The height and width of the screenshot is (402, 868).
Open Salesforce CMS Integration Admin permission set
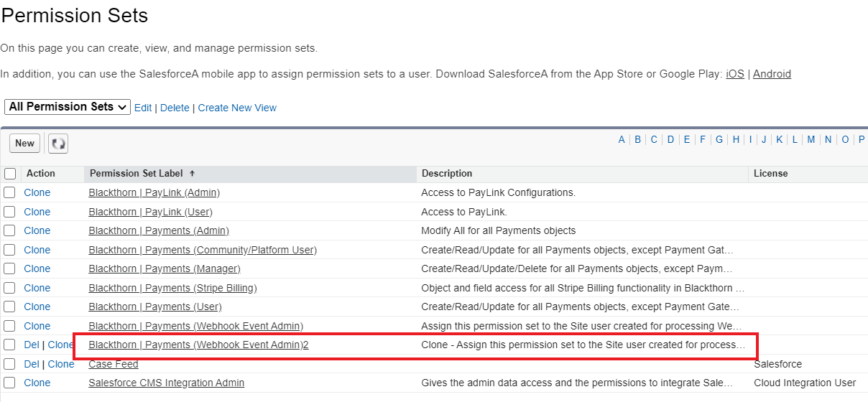166,383
